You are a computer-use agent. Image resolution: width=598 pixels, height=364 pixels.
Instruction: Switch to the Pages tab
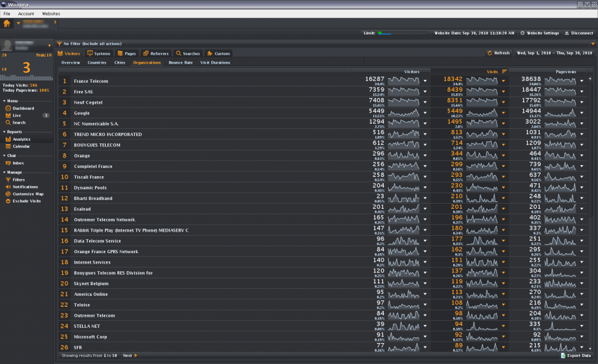[127, 53]
